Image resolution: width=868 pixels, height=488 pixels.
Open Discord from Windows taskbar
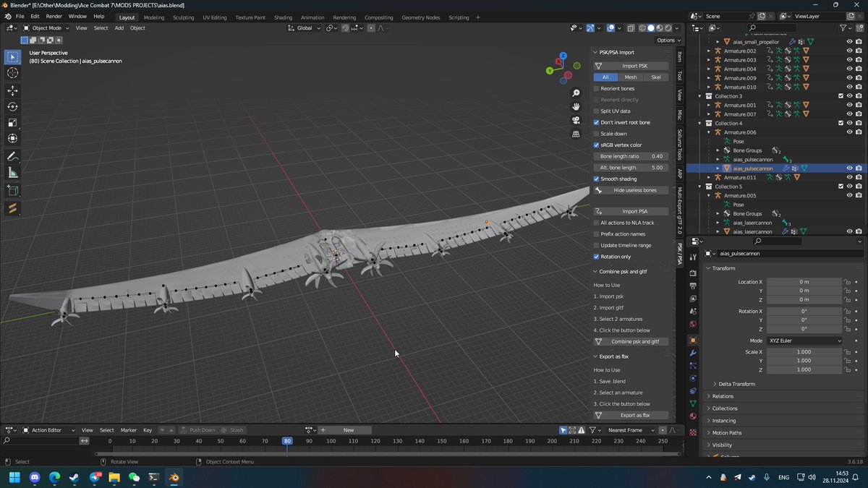coord(35,477)
